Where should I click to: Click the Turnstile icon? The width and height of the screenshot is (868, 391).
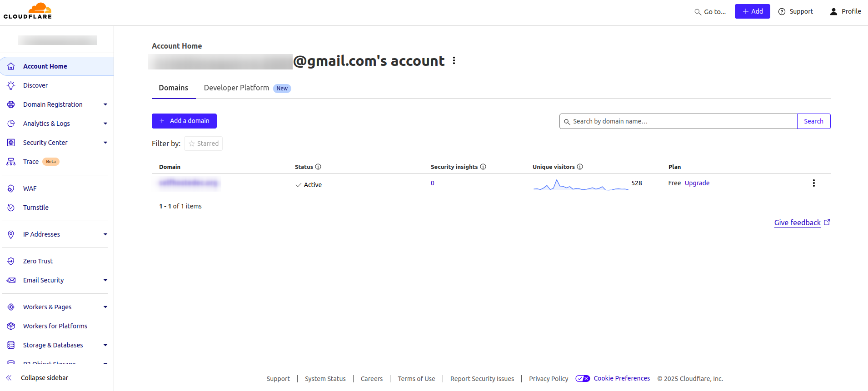tap(11, 208)
